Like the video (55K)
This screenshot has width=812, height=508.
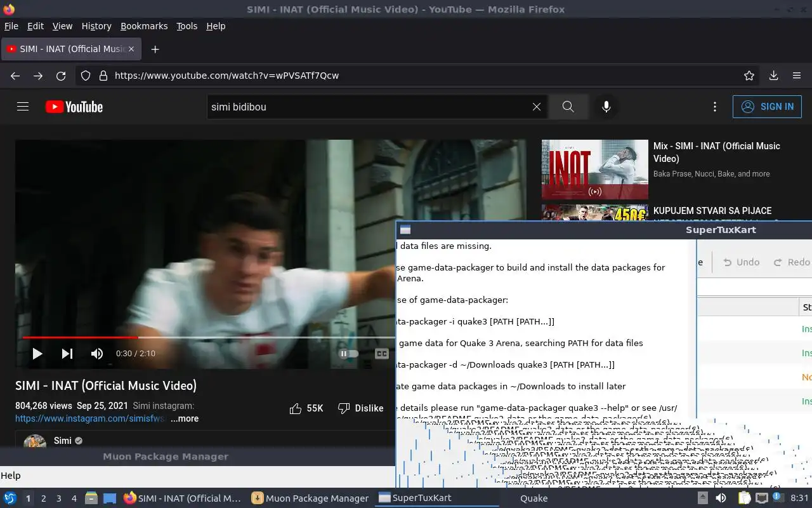point(306,408)
